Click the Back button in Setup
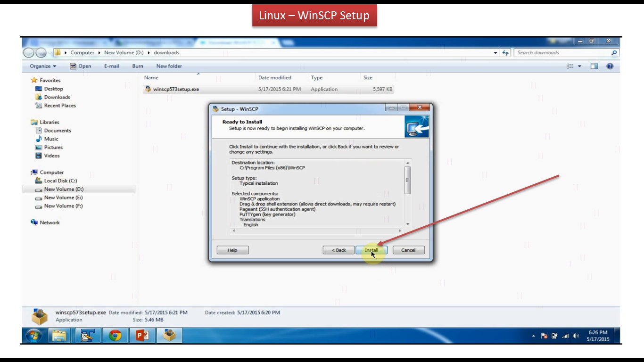 tap(339, 250)
